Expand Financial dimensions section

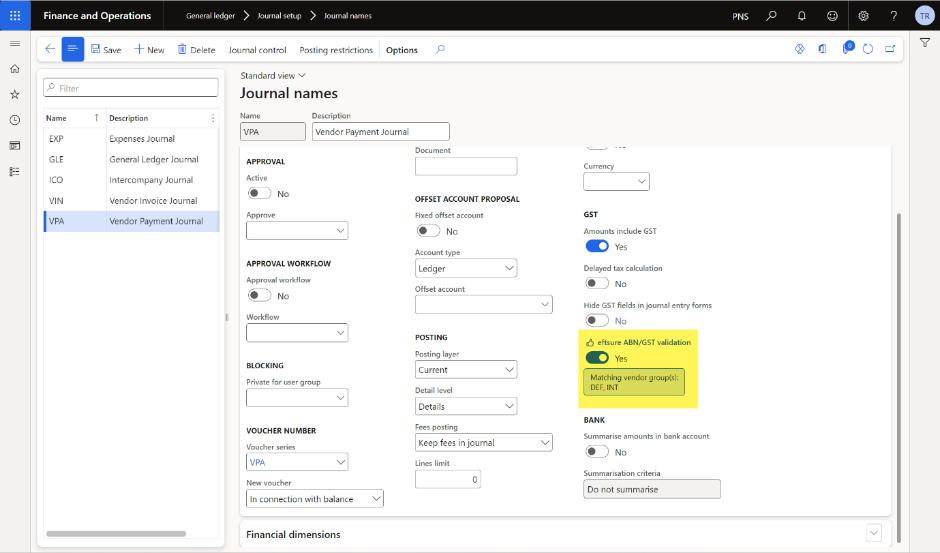coord(874,533)
